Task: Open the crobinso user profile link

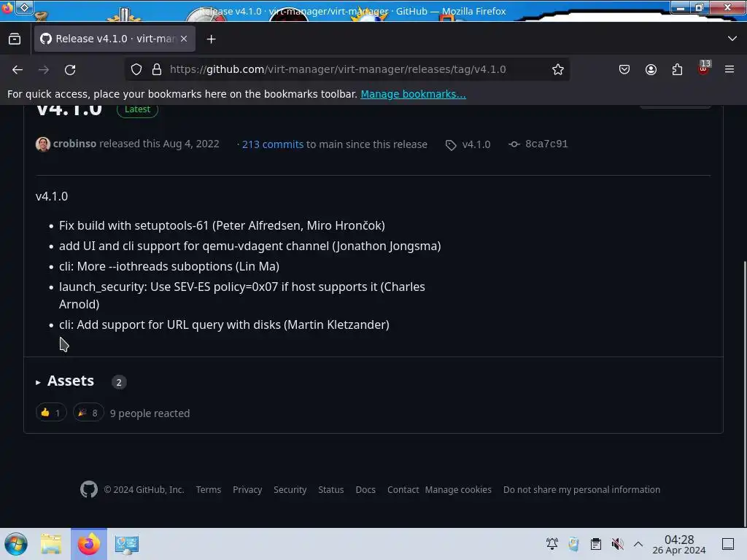Action: [75, 144]
